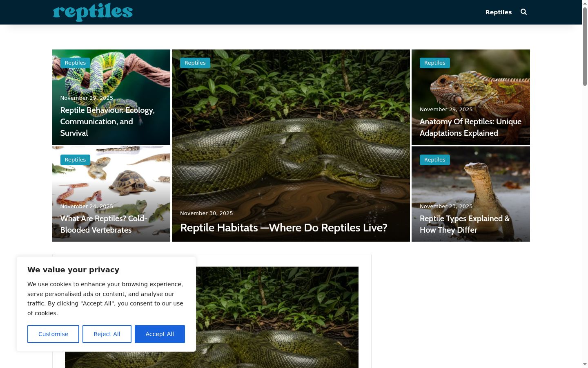Read Reptile Behaviour: Ecology, Communication, and Survival
Viewport: 588px width, 368px height.
coord(107,121)
